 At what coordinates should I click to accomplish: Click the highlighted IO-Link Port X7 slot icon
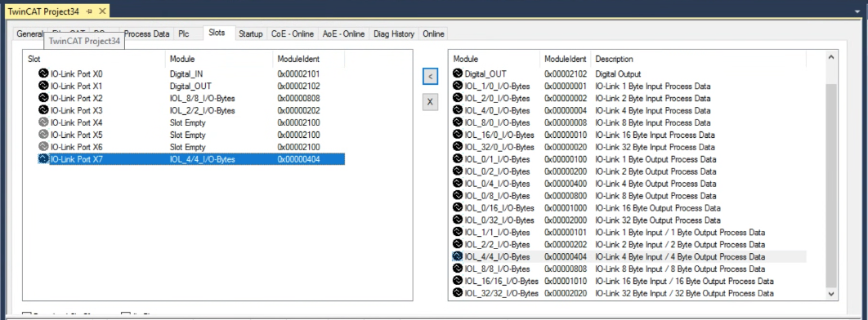tap(44, 159)
